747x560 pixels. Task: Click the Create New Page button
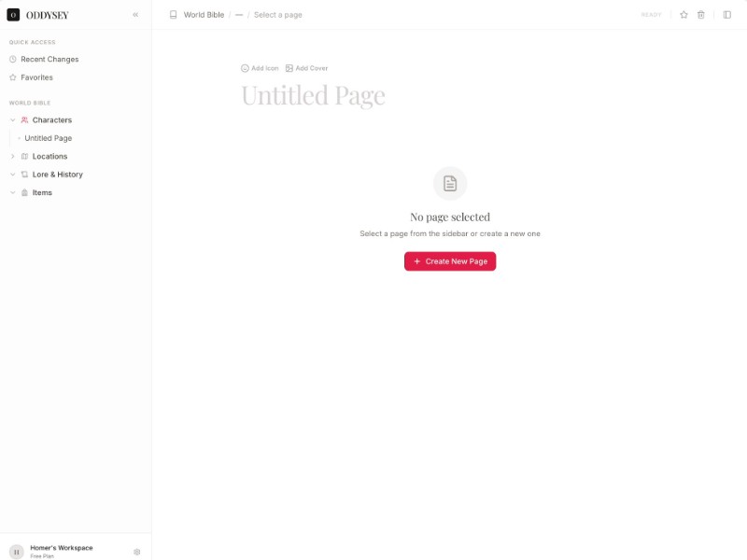(x=450, y=261)
